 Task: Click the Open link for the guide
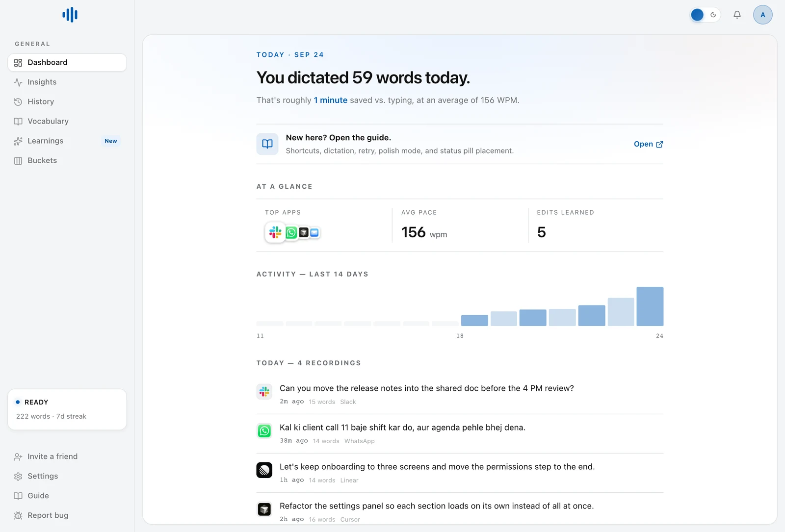[x=648, y=144]
